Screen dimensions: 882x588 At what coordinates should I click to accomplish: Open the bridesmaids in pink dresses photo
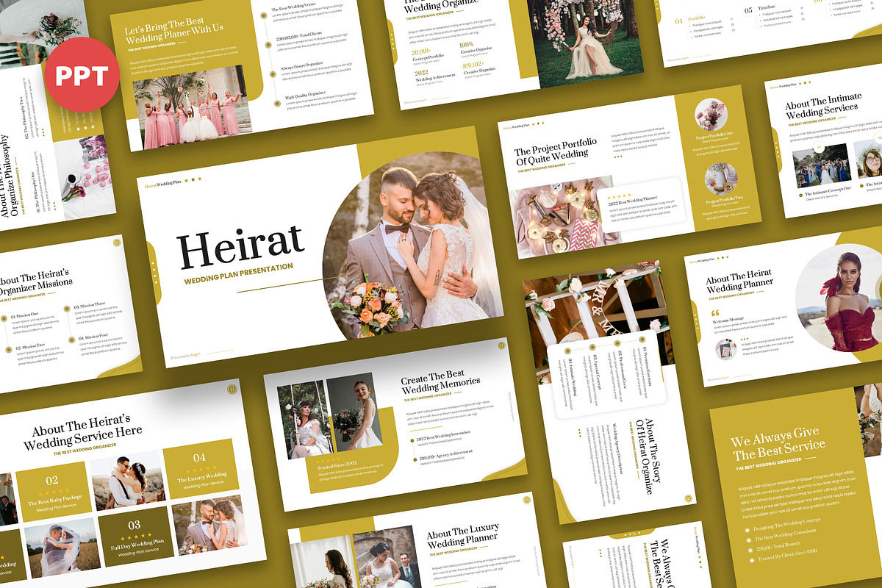point(192,107)
